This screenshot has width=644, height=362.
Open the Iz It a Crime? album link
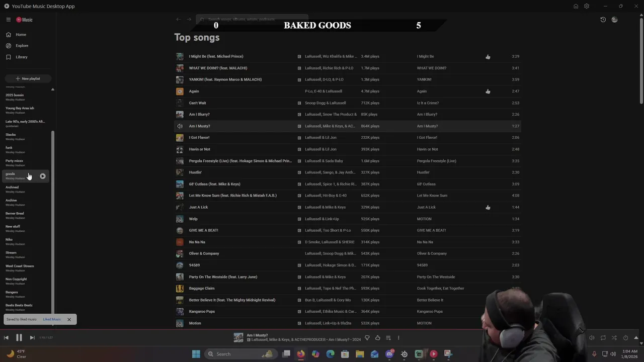pyautogui.click(x=428, y=103)
